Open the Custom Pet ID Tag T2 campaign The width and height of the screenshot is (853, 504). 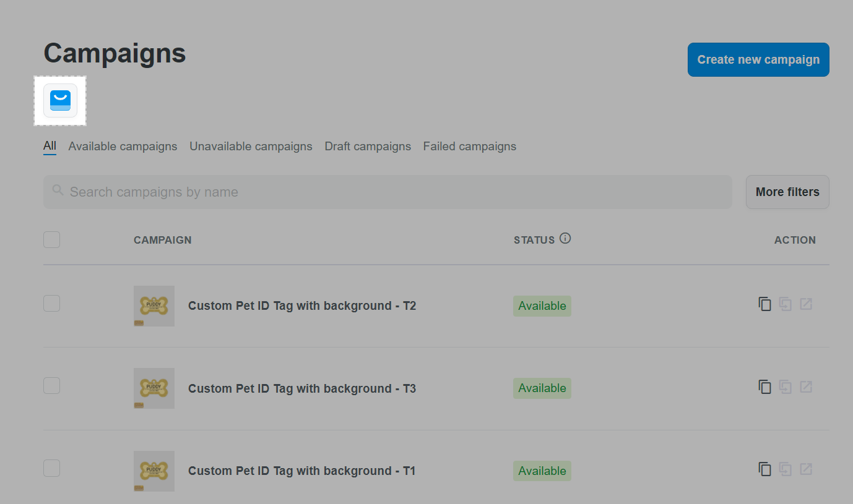point(302,306)
